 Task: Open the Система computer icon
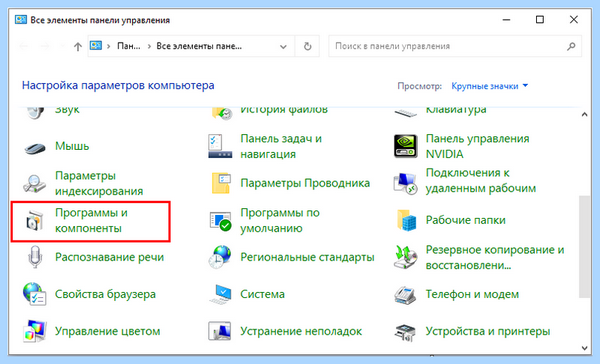[220, 294]
